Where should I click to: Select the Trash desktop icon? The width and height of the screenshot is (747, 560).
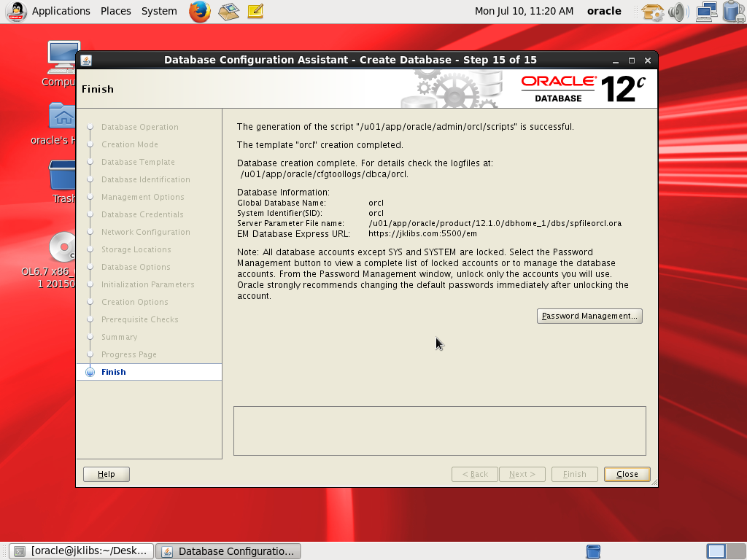click(x=63, y=182)
